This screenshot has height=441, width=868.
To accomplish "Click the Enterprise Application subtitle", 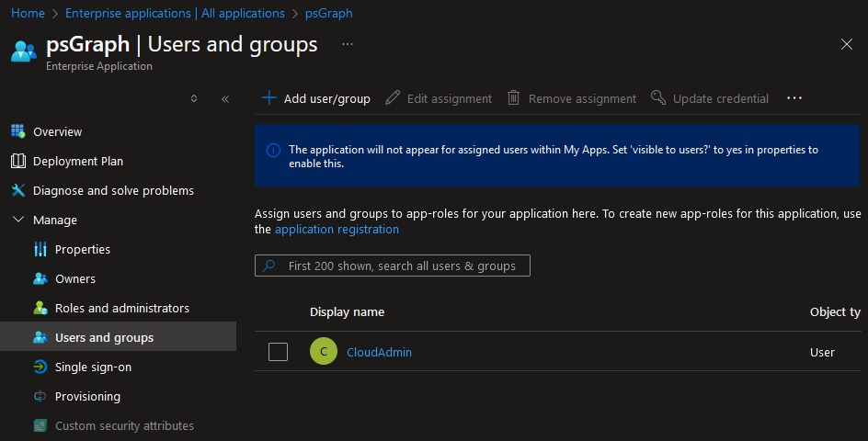I will click(x=99, y=66).
